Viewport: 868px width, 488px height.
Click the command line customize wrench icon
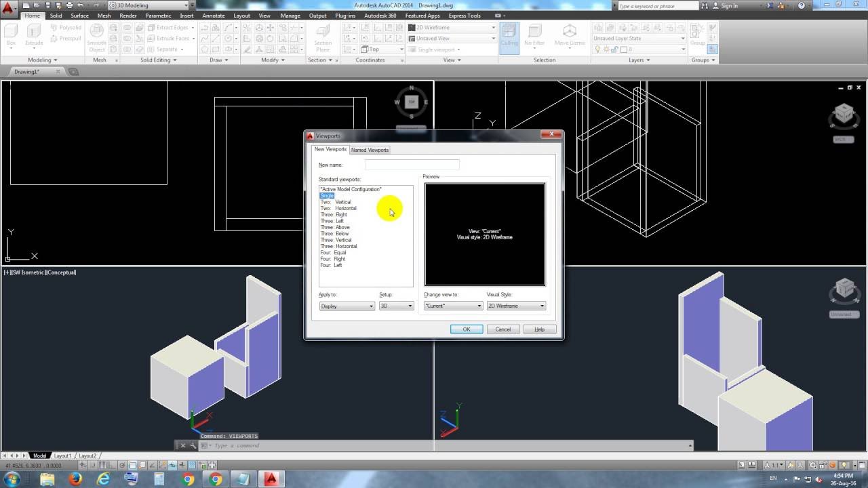193,445
